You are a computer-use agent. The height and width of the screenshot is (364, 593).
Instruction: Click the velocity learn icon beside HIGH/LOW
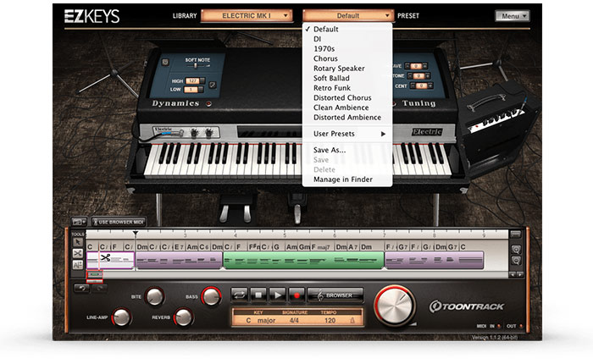(x=213, y=85)
